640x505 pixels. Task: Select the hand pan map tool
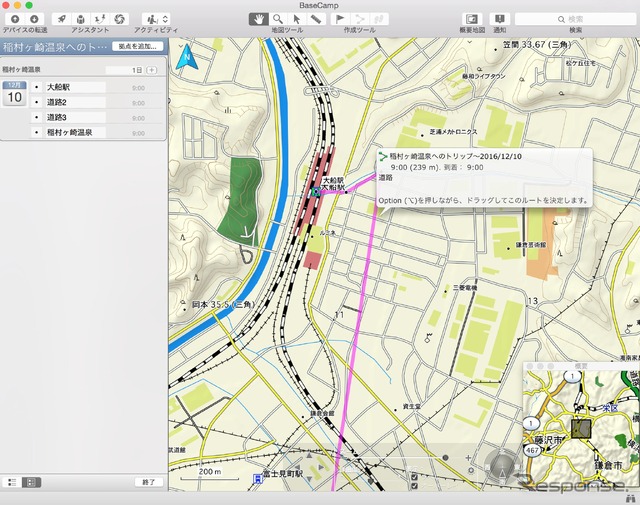pyautogui.click(x=259, y=19)
